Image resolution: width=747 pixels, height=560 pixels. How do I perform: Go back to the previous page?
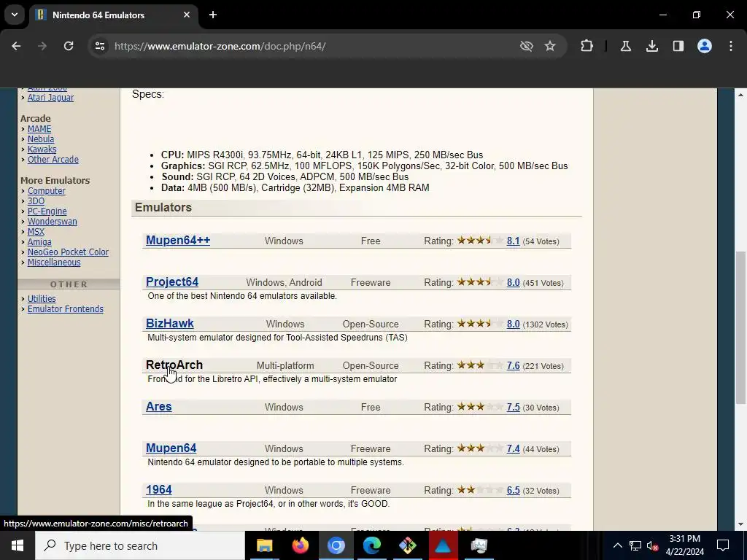pos(16,46)
